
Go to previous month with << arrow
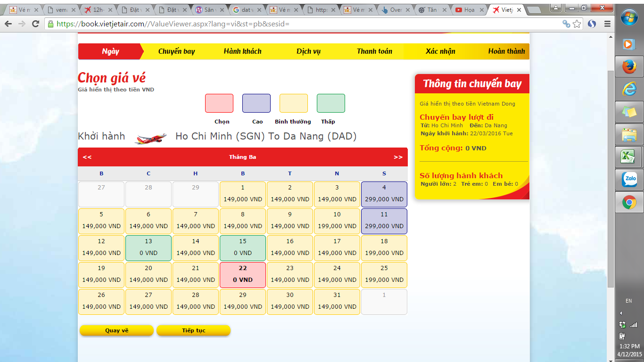coord(87,157)
